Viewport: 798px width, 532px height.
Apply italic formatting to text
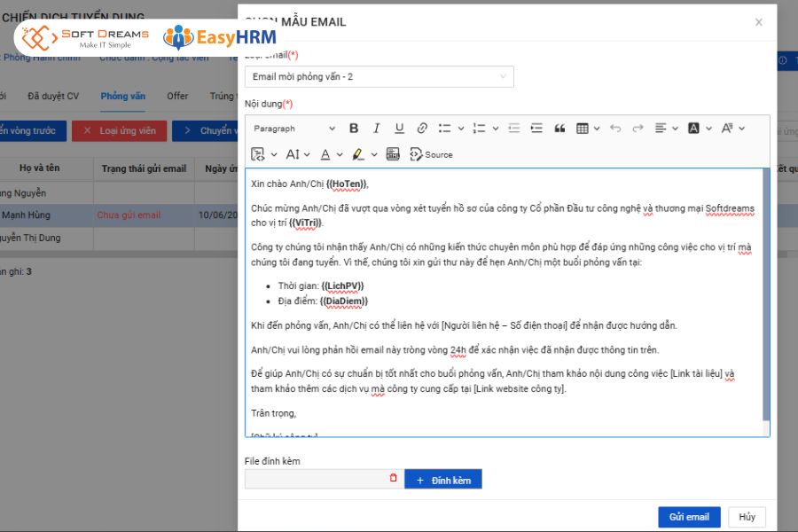[376, 129]
